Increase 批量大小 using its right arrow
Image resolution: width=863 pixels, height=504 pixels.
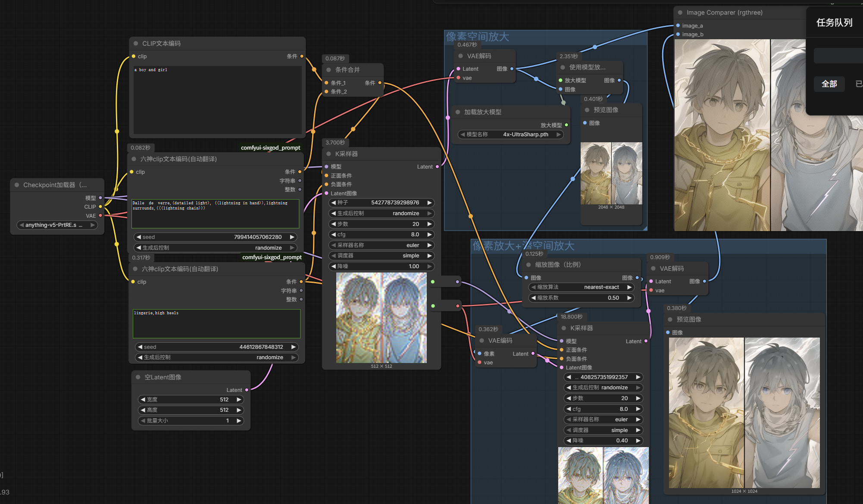pos(239,421)
